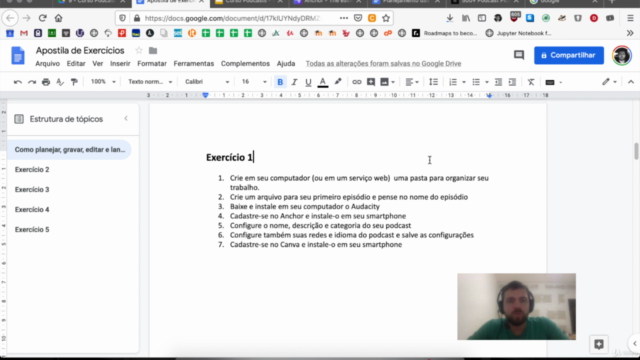Open the highlight color picker
This screenshot has width=640, height=360.
338,82
